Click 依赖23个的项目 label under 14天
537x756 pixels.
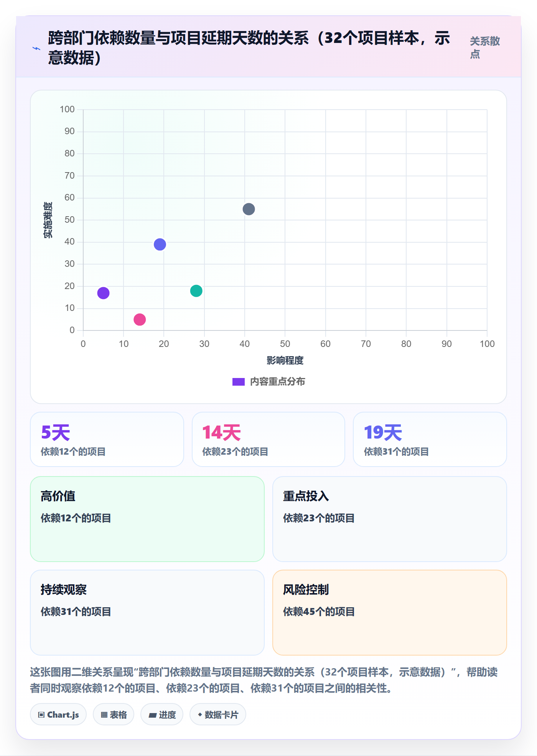pyautogui.click(x=236, y=452)
